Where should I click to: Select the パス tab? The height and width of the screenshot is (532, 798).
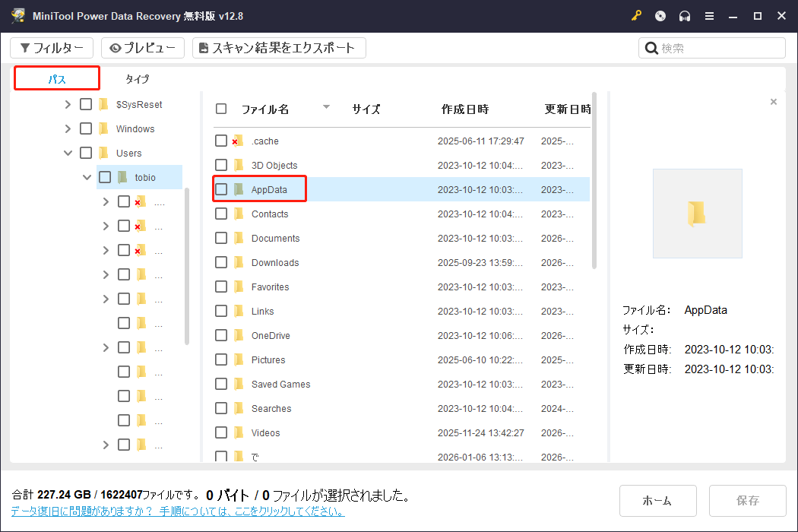click(x=56, y=78)
